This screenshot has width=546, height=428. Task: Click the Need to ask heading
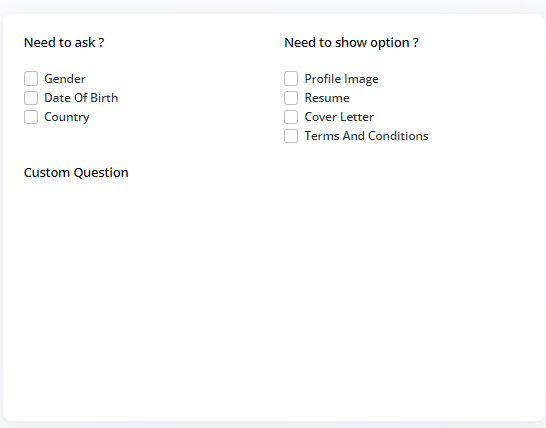[64, 42]
